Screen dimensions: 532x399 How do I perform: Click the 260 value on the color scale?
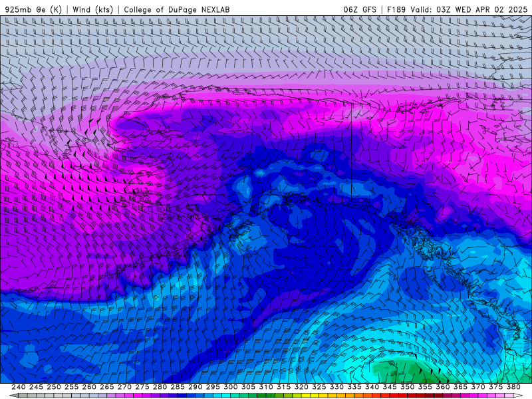click(x=89, y=387)
